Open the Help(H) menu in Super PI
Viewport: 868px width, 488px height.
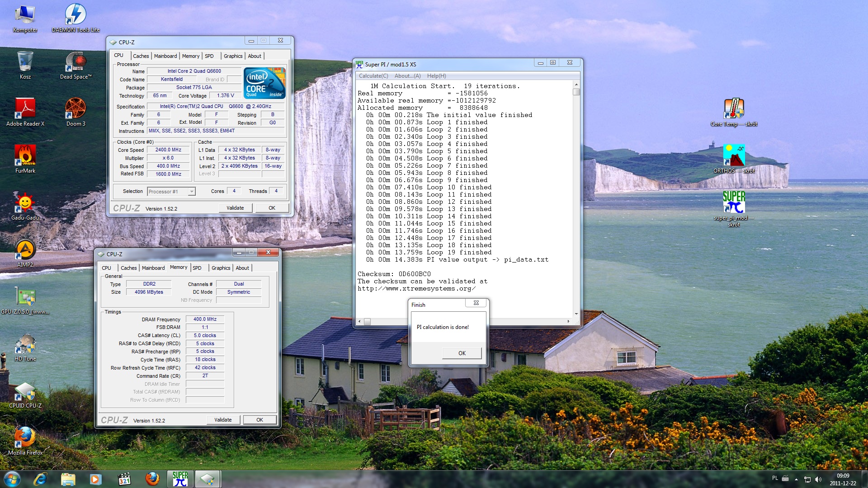(x=436, y=76)
